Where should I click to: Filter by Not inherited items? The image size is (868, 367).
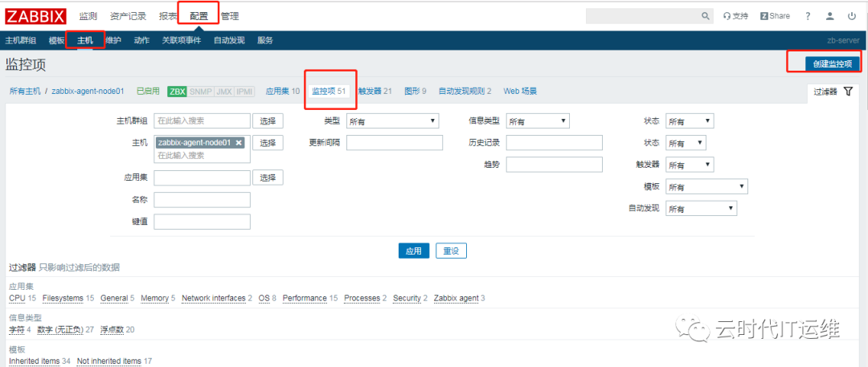coord(109,361)
